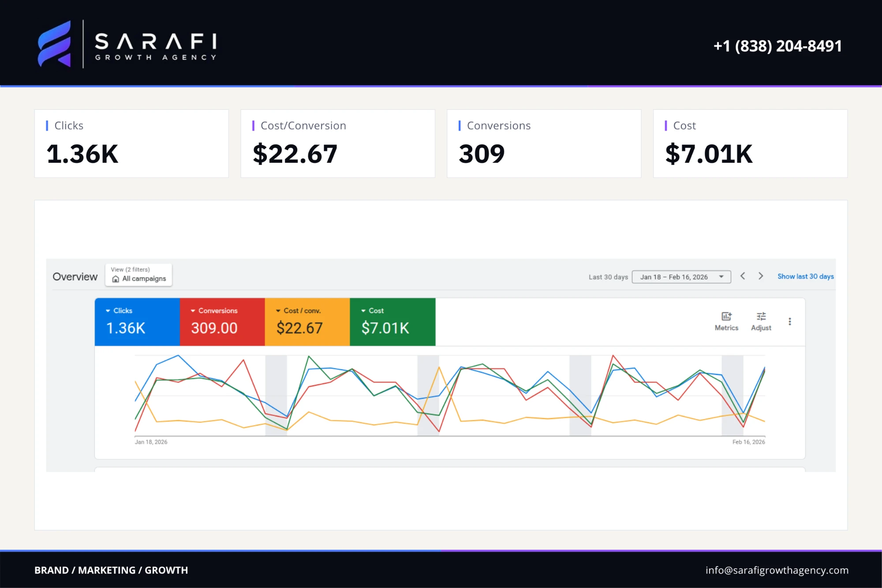Screen dimensions: 882x588
Task: Expand the blue Clicks metric dropdown
Action: pyautogui.click(x=108, y=311)
